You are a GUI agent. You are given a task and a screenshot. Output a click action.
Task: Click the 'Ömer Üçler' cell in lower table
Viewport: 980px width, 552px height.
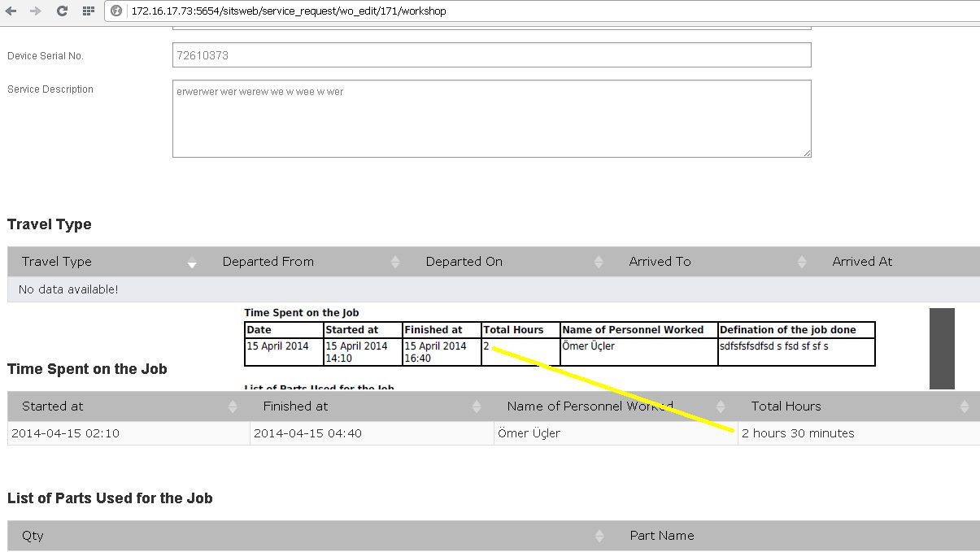pyautogui.click(x=616, y=433)
